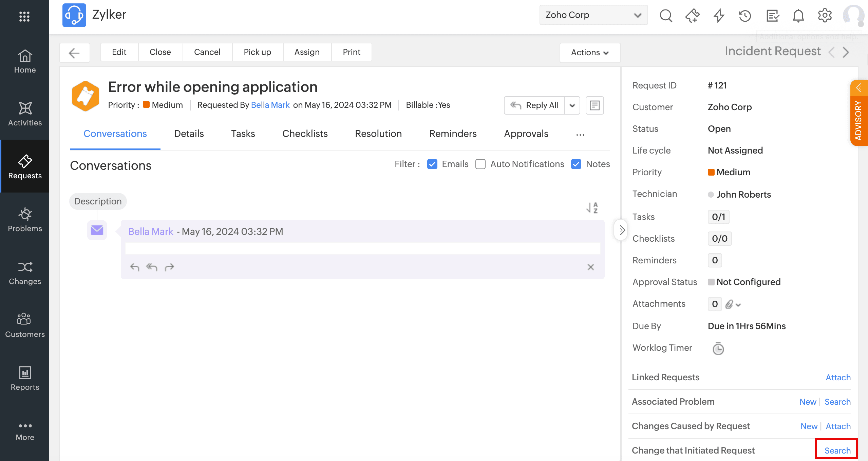The height and width of the screenshot is (461, 868).
Task: Click the notifications bell icon
Action: click(x=798, y=16)
